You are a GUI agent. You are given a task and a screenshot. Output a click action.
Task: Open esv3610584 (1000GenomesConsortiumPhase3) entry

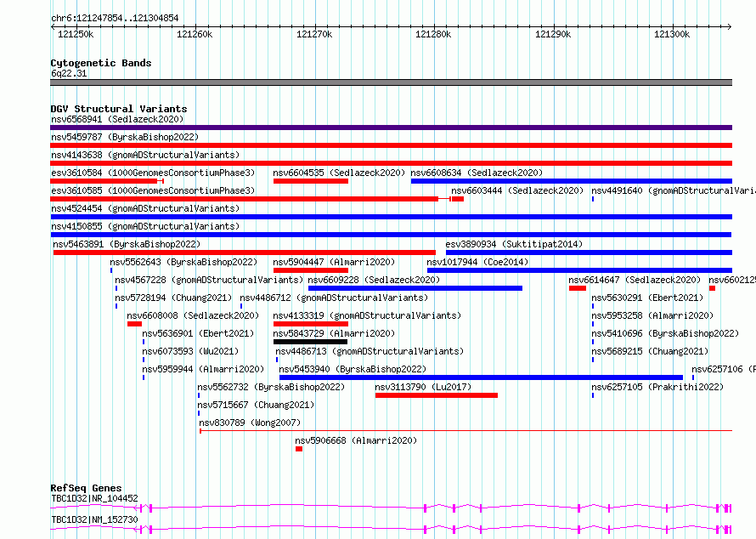(153, 173)
